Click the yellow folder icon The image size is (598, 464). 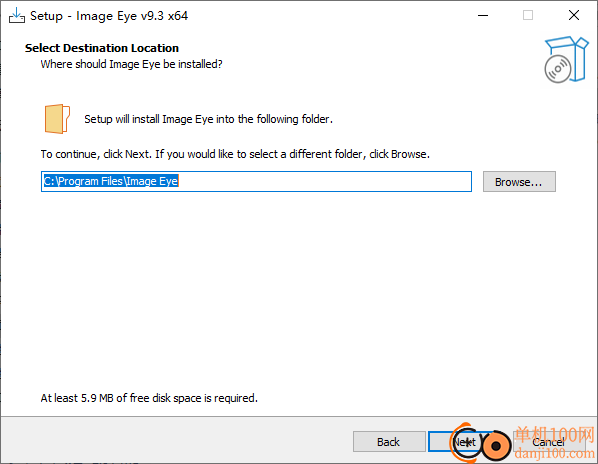[57, 119]
